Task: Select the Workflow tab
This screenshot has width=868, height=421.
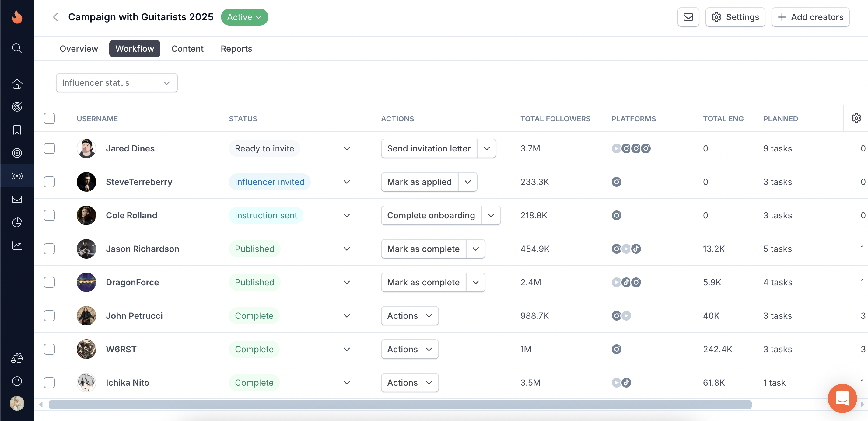Action: (135, 48)
